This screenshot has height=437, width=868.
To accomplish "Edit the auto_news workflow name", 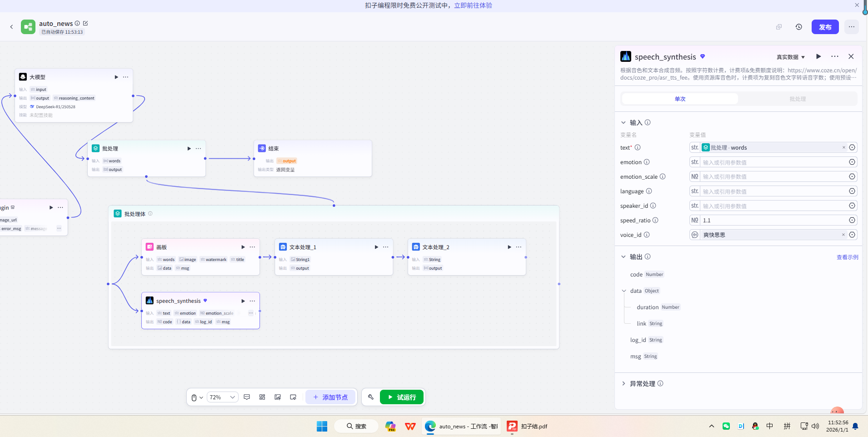I will [85, 23].
